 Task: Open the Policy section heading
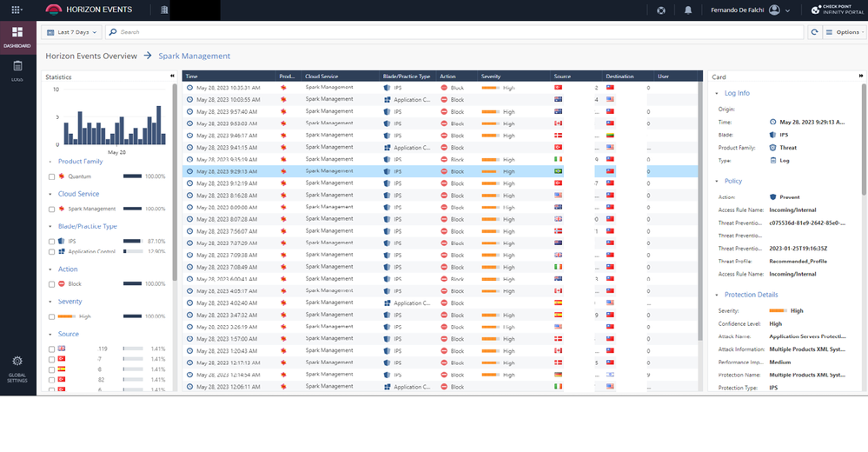click(x=733, y=181)
